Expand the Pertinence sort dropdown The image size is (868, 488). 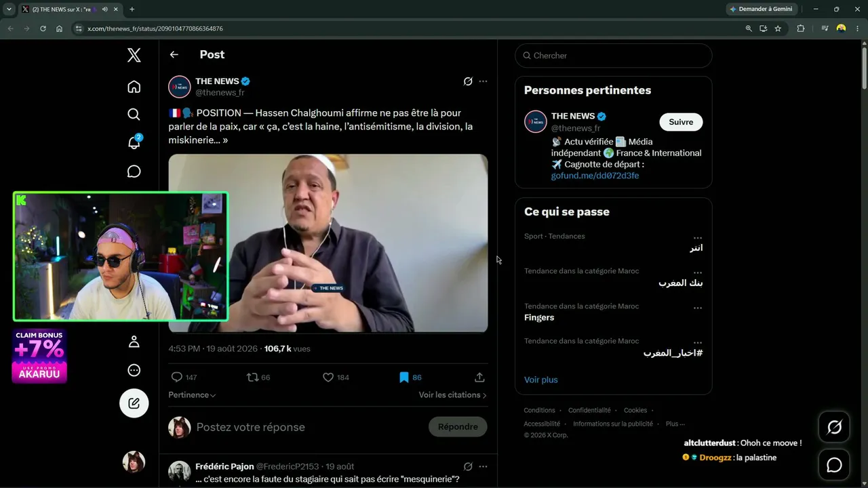click(x=192, y=394)
